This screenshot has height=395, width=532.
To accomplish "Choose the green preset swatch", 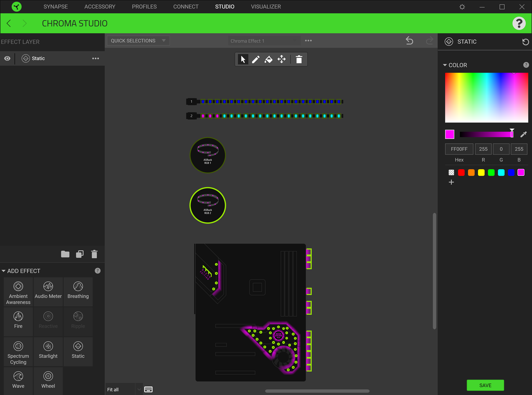I will pos(491,173).
